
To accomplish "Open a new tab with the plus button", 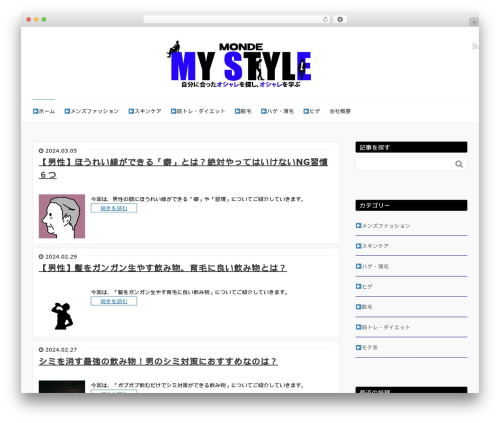I will pos(474,22).
